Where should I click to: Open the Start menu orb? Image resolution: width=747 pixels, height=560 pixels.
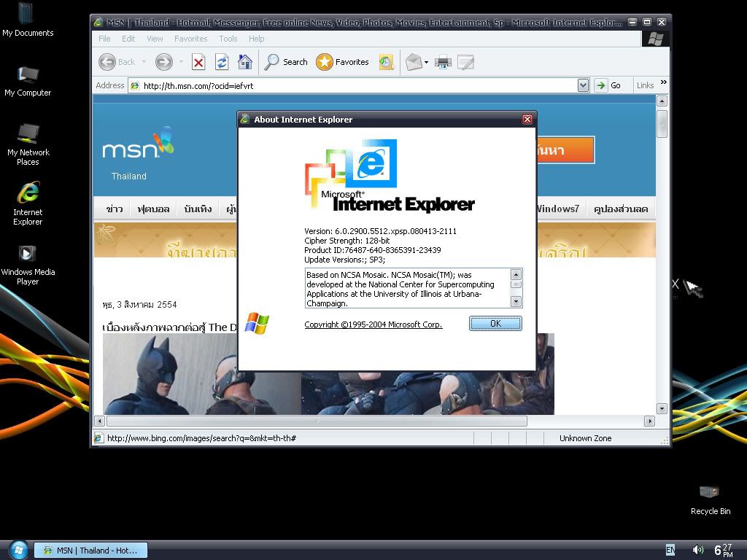coord(18,550)
